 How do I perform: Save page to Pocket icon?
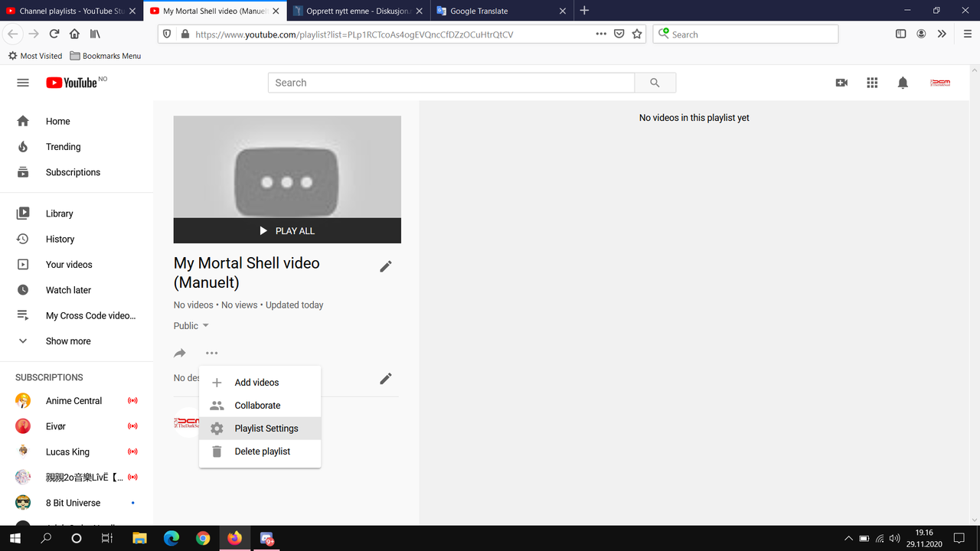pos(619,34)
